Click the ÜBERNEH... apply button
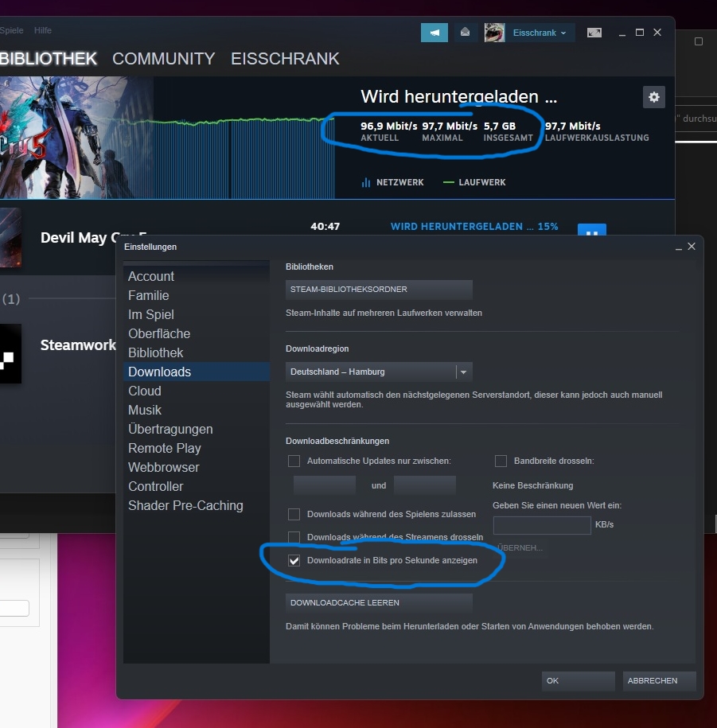The image size is (717, 728). [520, 548]
